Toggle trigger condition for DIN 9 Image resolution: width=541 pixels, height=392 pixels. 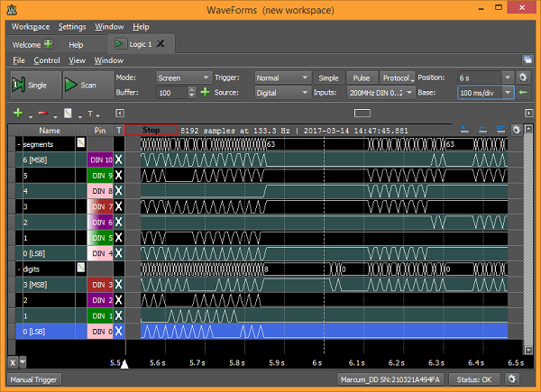pyautogui.click(x=119, y=175)
